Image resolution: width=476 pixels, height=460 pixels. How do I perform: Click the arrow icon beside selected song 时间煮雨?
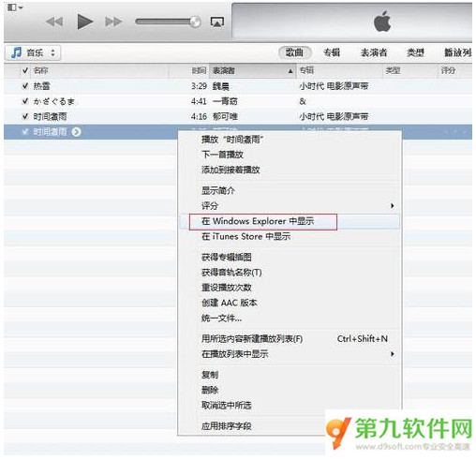(76, 132)
